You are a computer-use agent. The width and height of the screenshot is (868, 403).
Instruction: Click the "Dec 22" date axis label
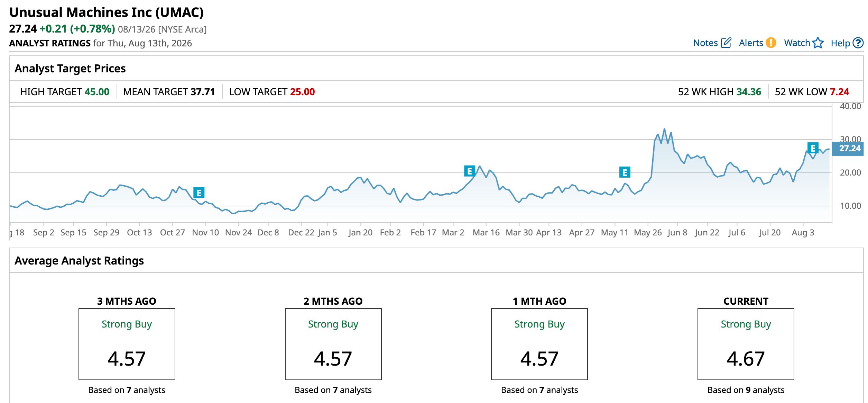tap(301, 233)
